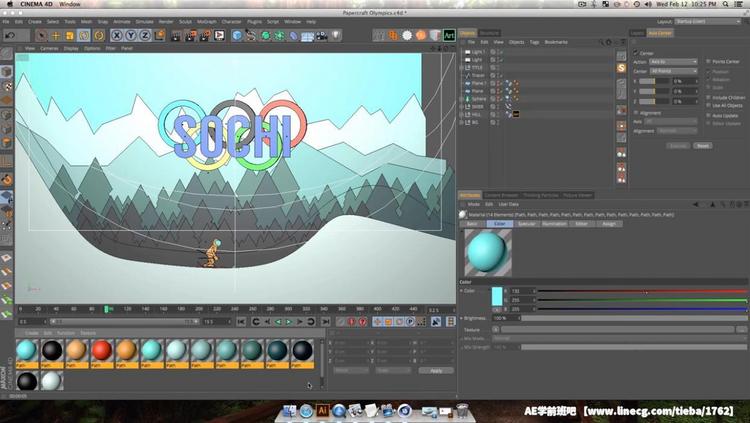This screenshot has height=423, width=750.
Task: Toggle visibility dots for BG object
Action: (498, 122)
